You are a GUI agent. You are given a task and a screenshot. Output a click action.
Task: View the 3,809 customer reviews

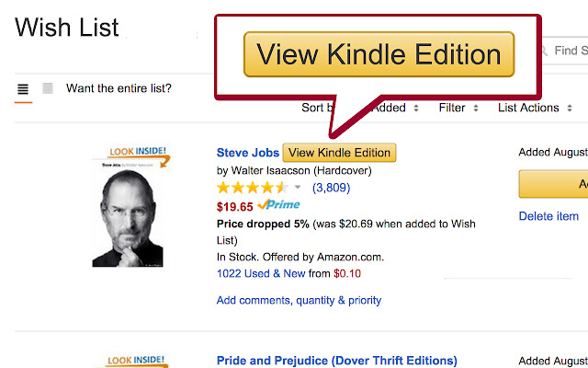(331, 188)
